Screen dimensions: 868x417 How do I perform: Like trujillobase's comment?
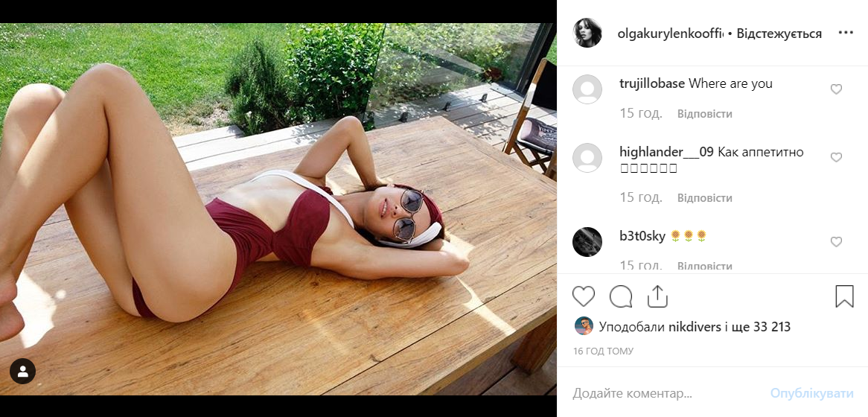tap(836, 89)
